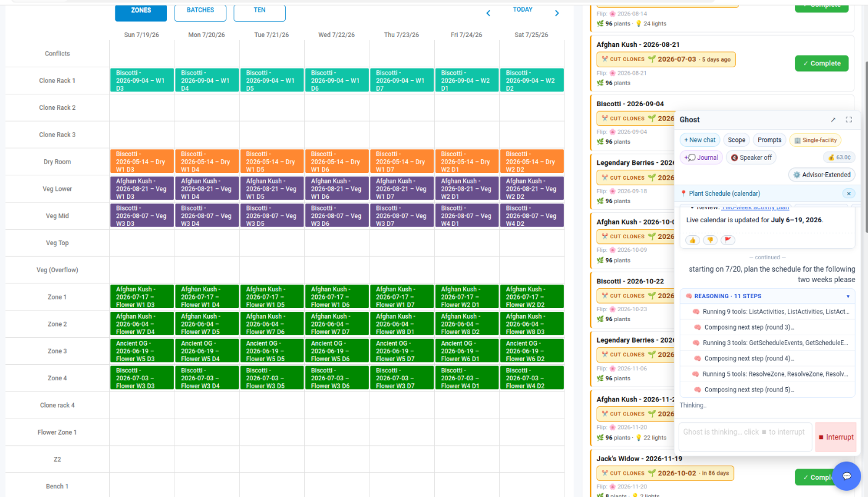Switch to the Zones view tab
Image resolution: width=868 pixels, height=497 pixels.
coord(141,10)
